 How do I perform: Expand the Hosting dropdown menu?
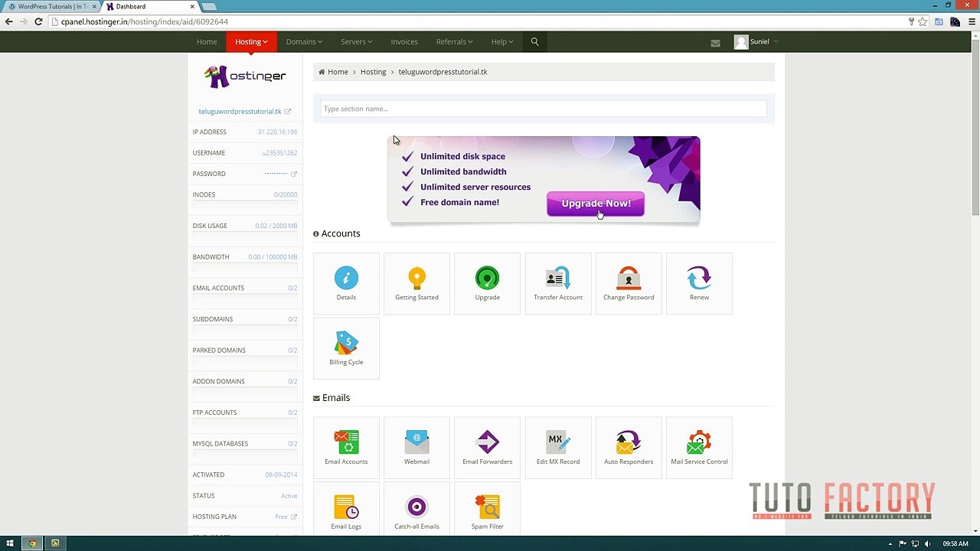click(251, 41)
